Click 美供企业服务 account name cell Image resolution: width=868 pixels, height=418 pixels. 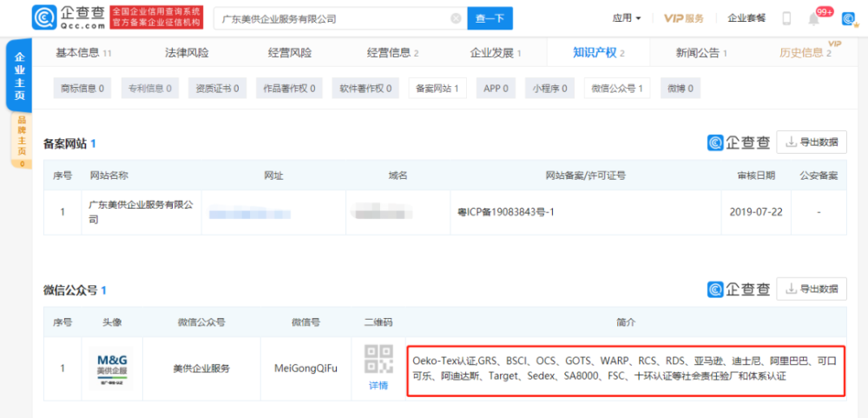coord(201,368)
